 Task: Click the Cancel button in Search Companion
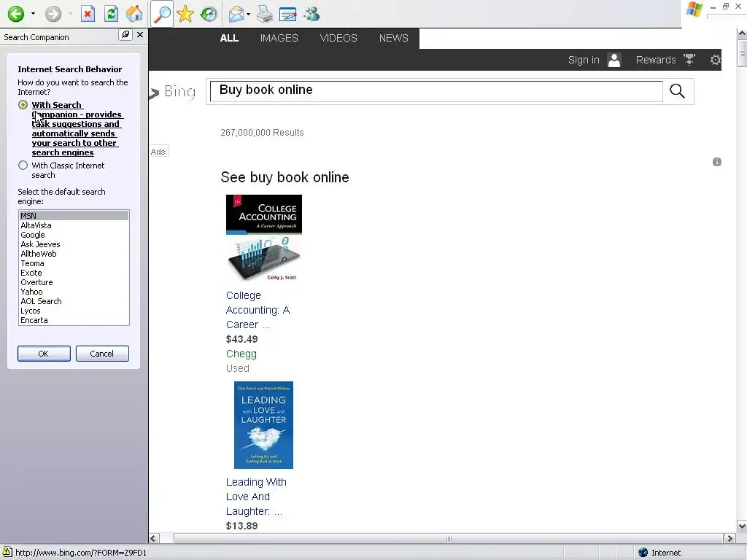102,354
